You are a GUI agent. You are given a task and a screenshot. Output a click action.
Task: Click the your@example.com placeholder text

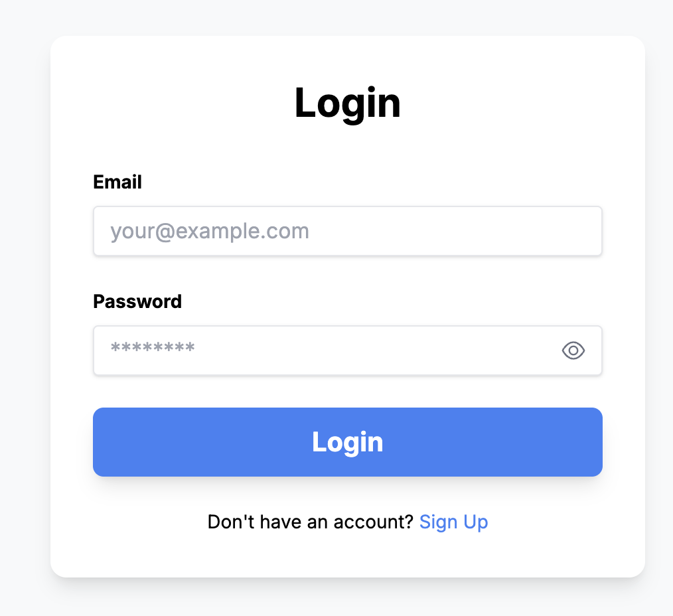point(210,231)
